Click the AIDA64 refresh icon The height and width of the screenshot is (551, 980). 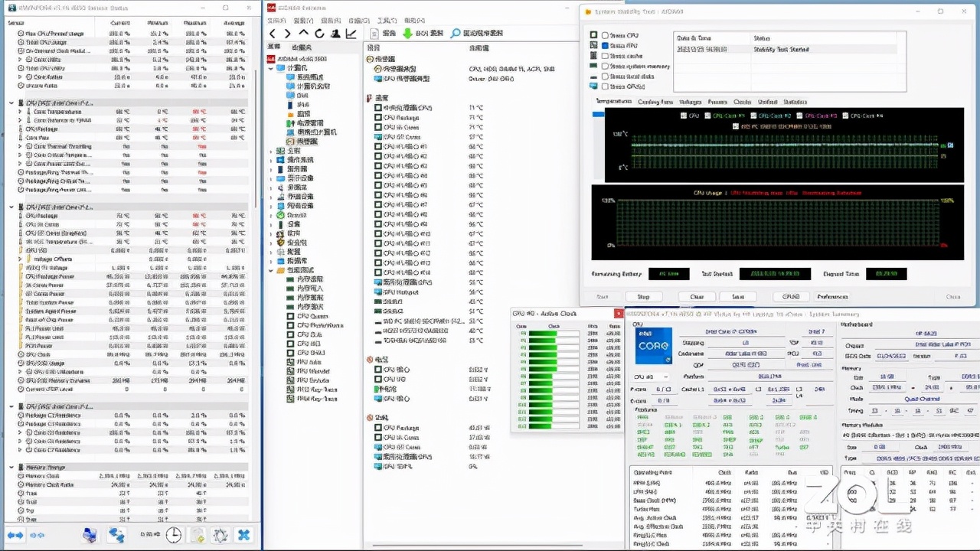319,34
